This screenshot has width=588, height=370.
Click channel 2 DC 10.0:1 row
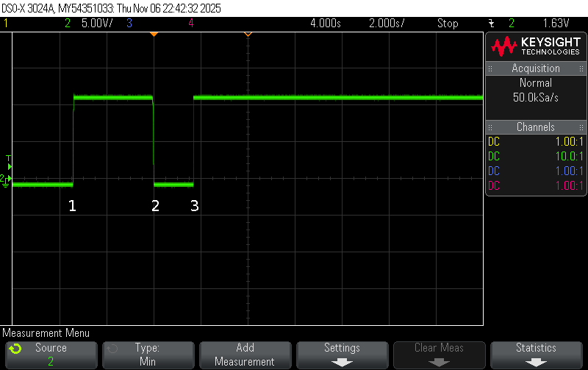point(536,156)
